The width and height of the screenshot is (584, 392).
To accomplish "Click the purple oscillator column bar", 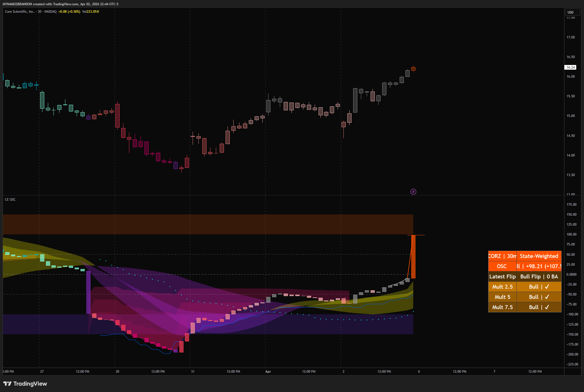I will coord(88,292).
